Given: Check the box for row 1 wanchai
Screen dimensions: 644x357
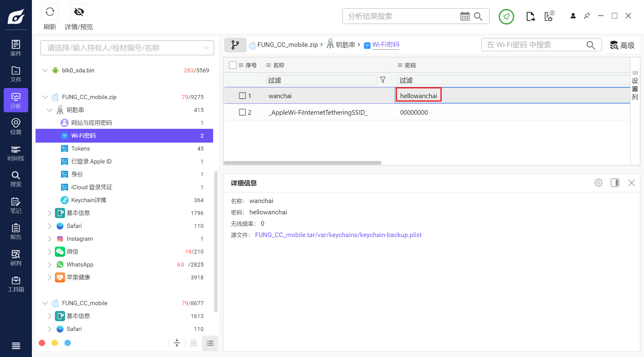Looking at the screenshot, I should tap(242, 96).
